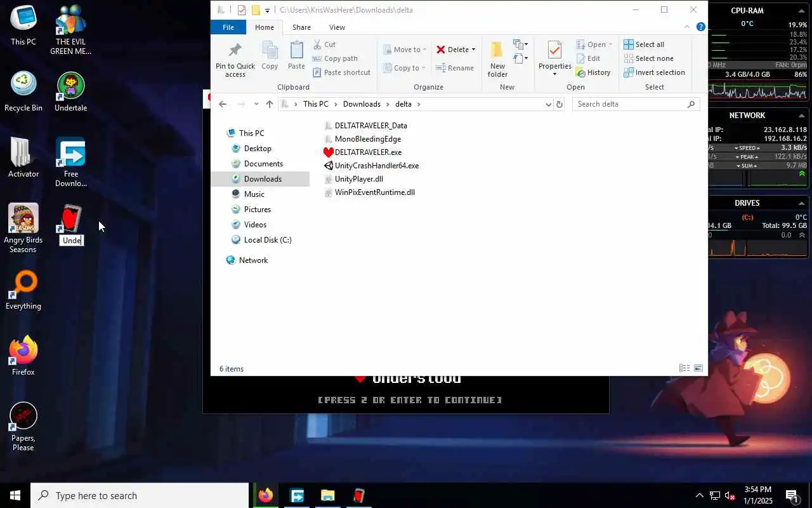Expand the Delete dropdown arrow

pos(473,50)
